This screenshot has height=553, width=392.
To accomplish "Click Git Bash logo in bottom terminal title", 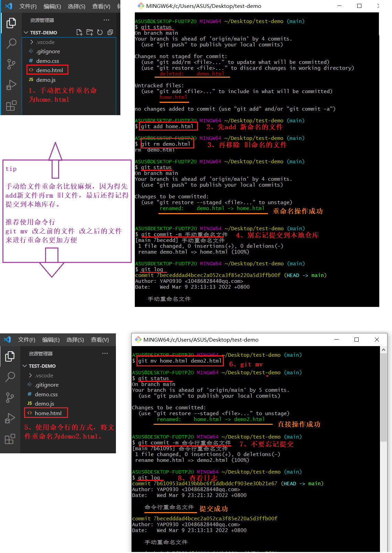I will (138, 340).
